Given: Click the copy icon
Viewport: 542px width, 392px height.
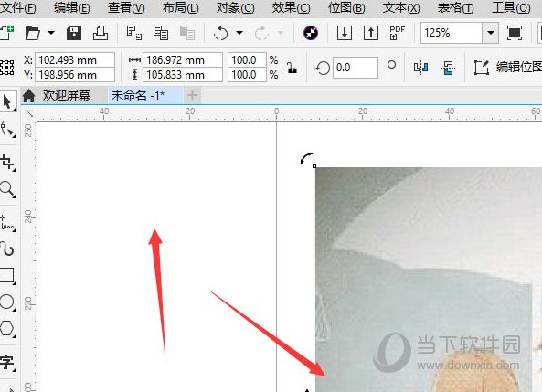Looking at the screenshot, I should (161, 33).
